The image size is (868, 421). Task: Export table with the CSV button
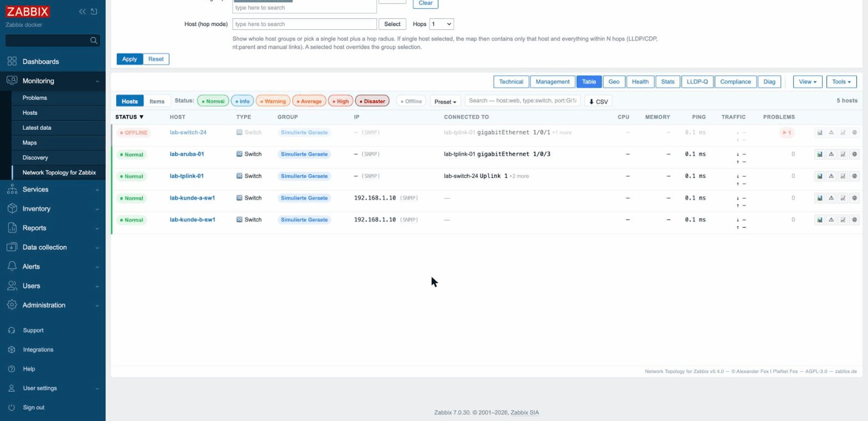(x=598, y=102)
